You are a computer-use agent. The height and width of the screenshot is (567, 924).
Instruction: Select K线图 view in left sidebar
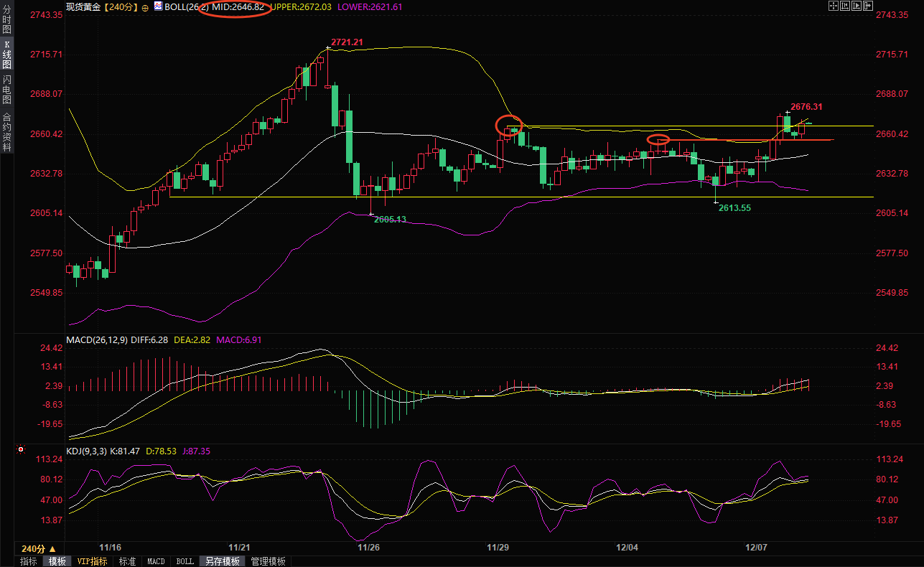point(6,55)
